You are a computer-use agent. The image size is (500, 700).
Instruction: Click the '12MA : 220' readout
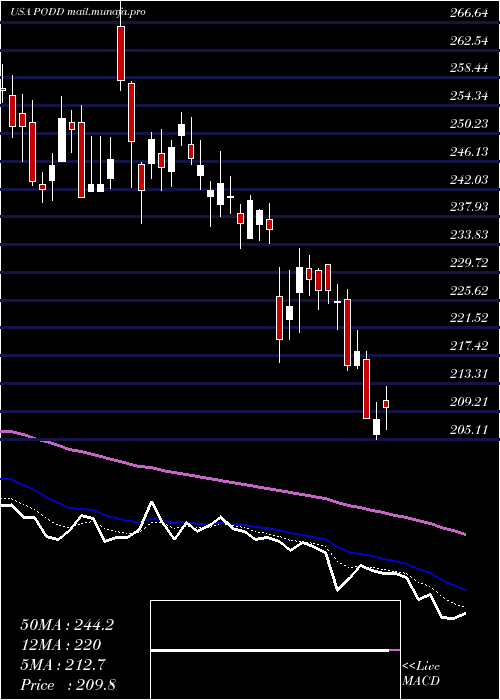coord(60,645)
